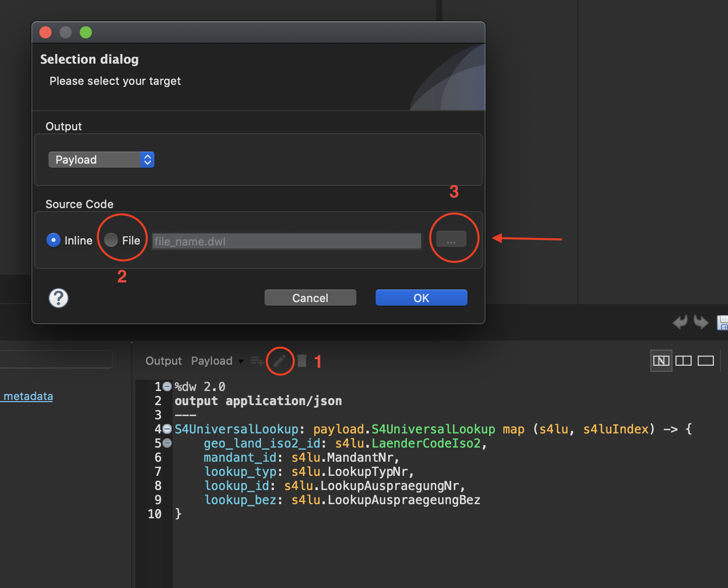This screenshot has width=728, height=588.
Task: Open the metadata link in the sidebar
Action: point(27,396)
